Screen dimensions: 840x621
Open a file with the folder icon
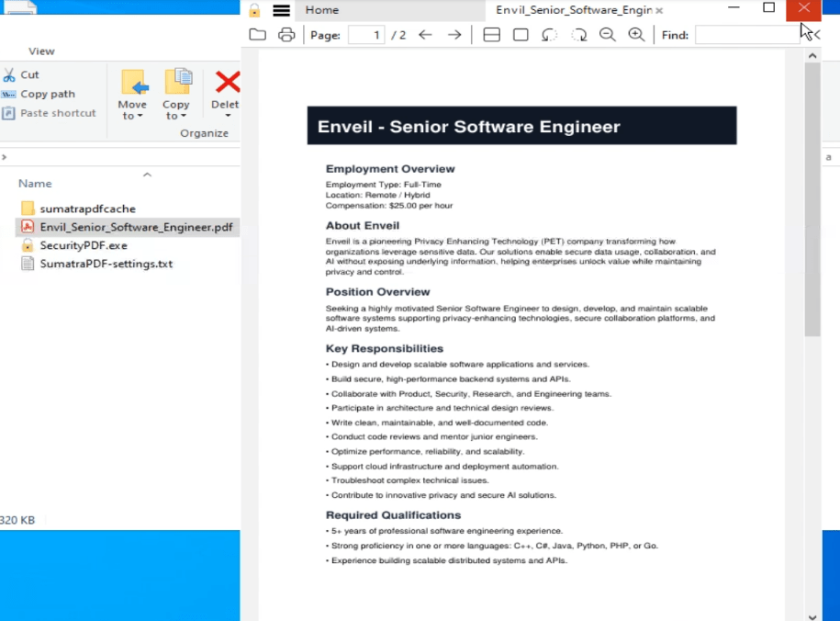pos(258,35)
